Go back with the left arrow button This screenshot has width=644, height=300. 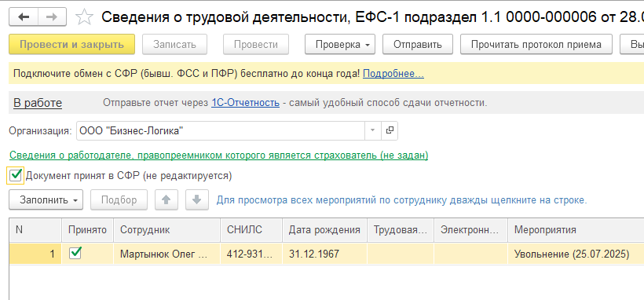pyautogui.click(x=24, y=16)
